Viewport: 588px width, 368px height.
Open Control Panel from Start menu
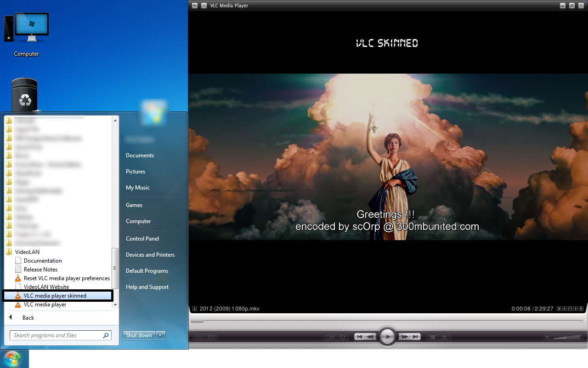click(142, 239)
